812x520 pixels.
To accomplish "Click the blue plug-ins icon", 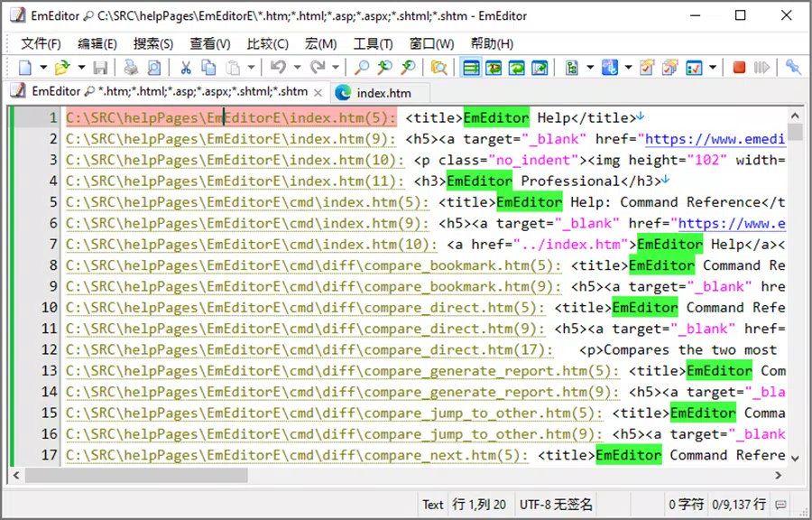I will (x=610, y=68).
